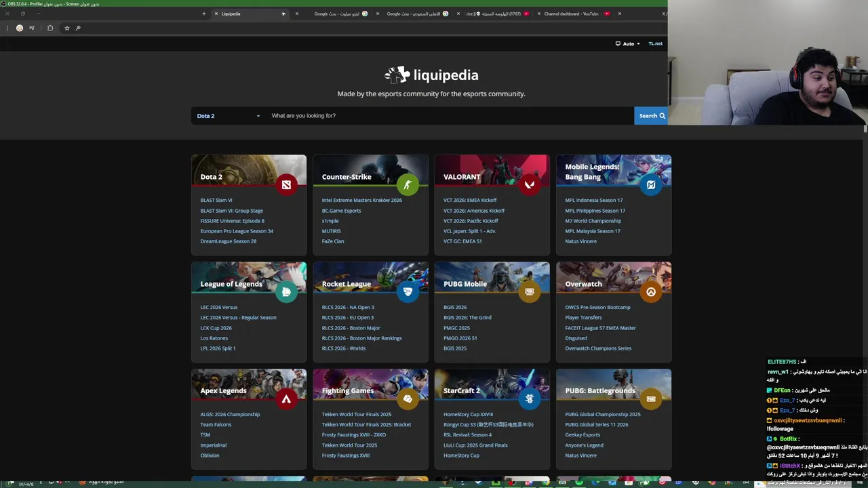Open BLAST Slam VI: Group Stage link
This screenshot has height=488, width=868.
(x=231, y=211)
